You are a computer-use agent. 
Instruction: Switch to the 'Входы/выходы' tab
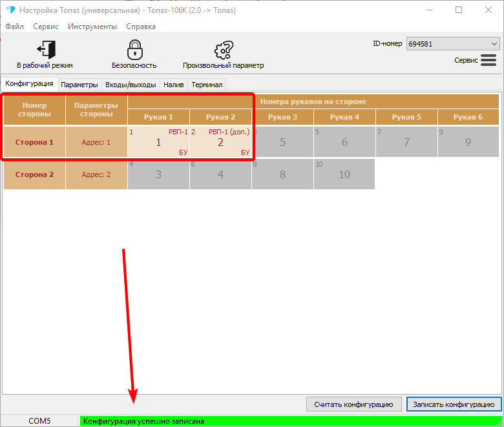(x=131, y=85)
